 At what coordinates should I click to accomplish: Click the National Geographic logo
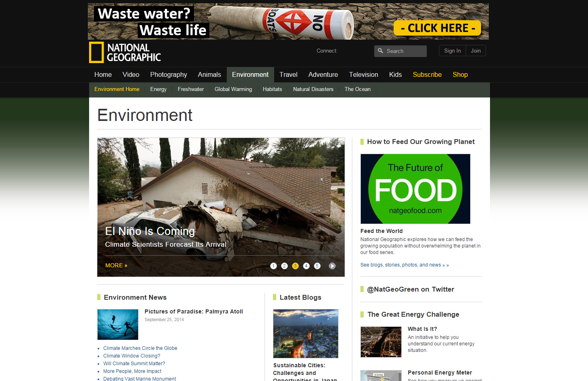125,53
